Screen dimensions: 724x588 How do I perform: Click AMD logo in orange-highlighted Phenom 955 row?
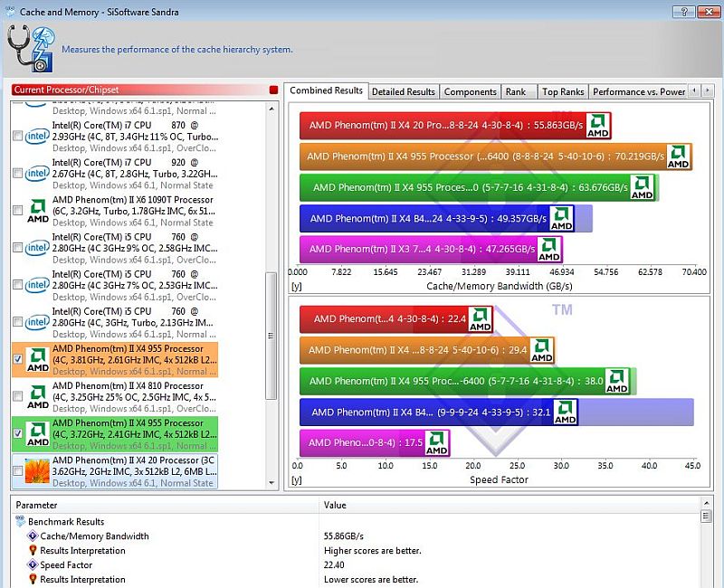click(38, 359)
